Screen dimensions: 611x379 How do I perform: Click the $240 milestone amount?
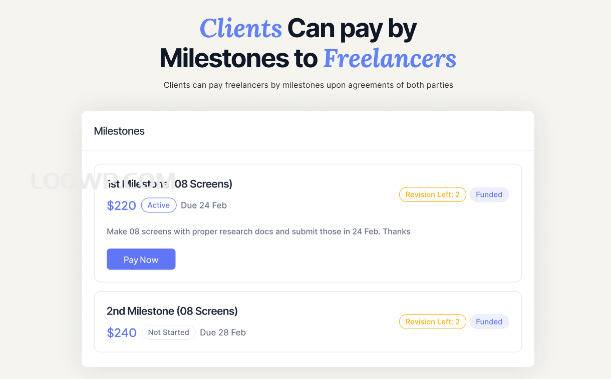point(122,332)
